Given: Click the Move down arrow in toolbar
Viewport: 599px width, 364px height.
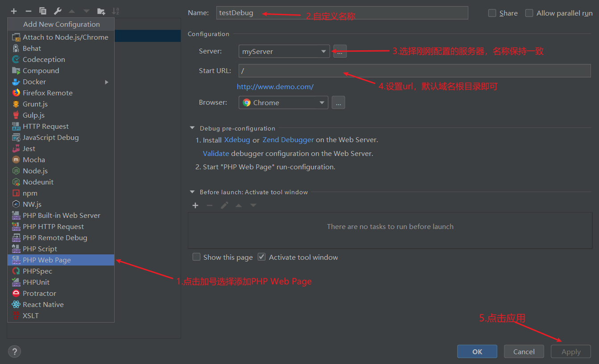Looking at the screenshot, I should [87, 11].
